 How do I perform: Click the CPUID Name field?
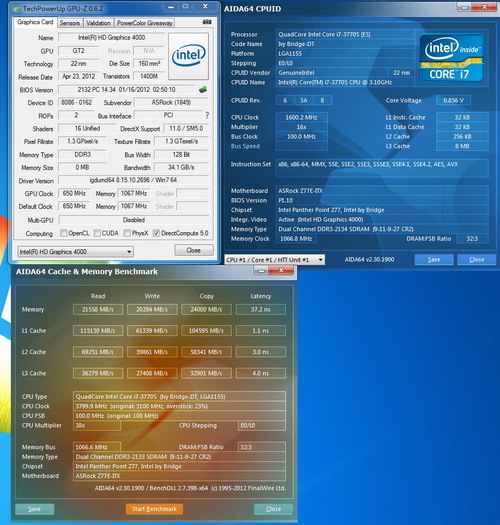coord(345,82)
